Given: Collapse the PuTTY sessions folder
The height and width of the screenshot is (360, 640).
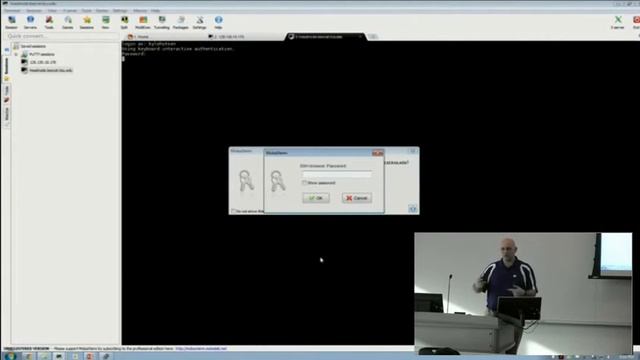Looking at the screenshot, I should pyautogui.click(x=16, y=54).
